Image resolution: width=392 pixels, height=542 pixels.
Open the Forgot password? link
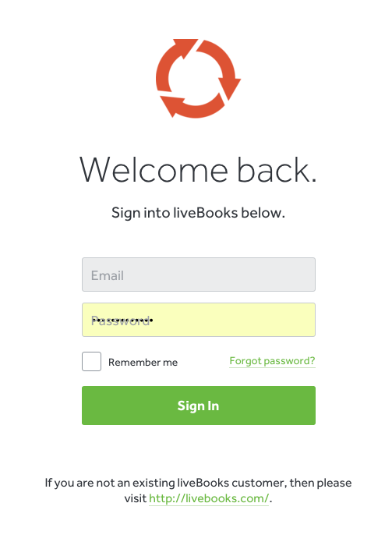tap(272, 361)
